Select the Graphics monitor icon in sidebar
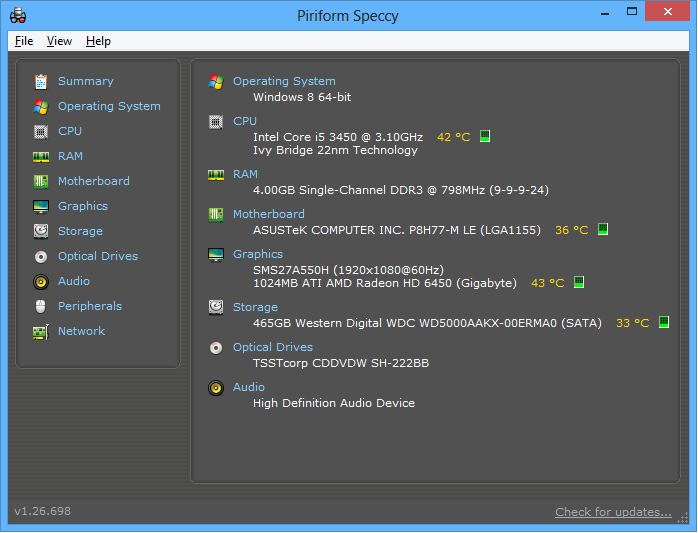Viewport: 698px width, 533px height. (41, 206)
